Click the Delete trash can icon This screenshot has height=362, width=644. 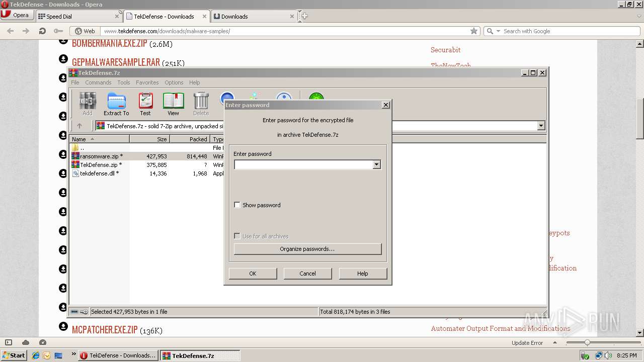point(201,104)
